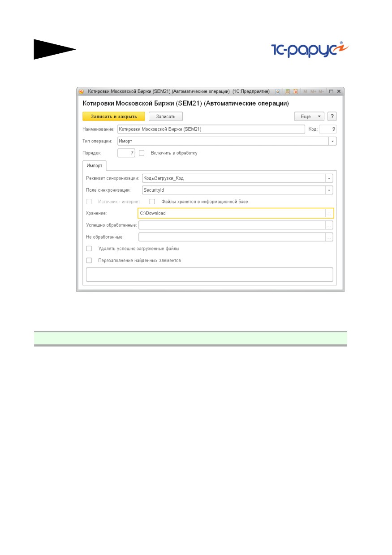Maximize the dialog window
This screenshot has width=392, height=555.
pyautogui.click(x=331, y=91)
